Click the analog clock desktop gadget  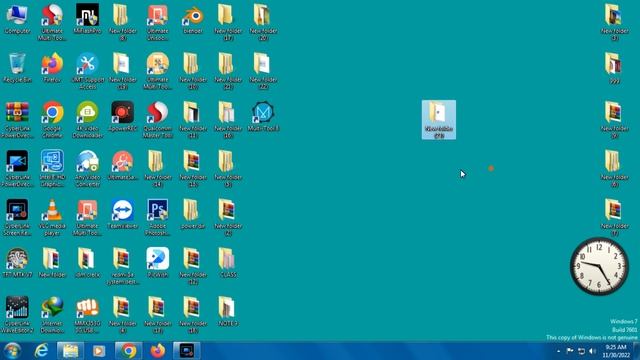click(x=599, y=267)
